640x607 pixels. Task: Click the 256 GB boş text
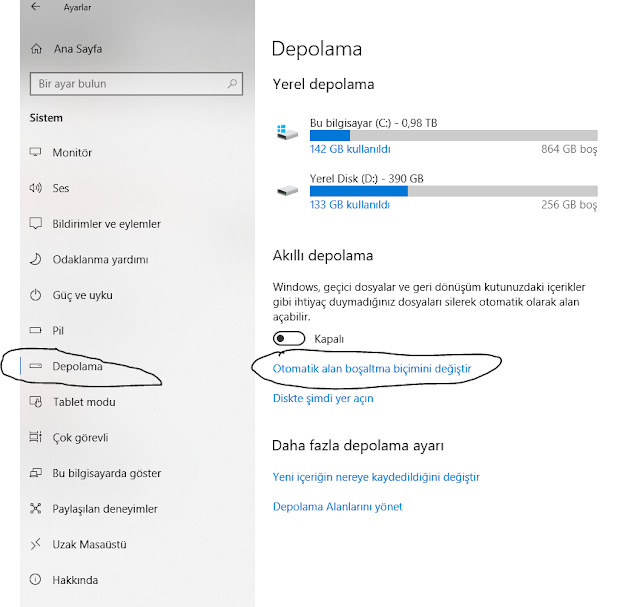click(569, 205)
